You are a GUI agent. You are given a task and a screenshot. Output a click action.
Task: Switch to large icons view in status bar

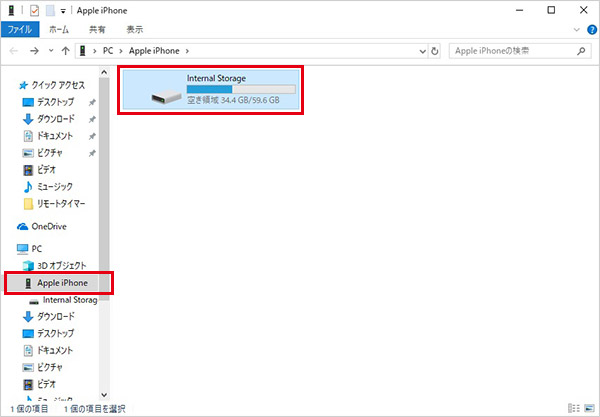590,408
